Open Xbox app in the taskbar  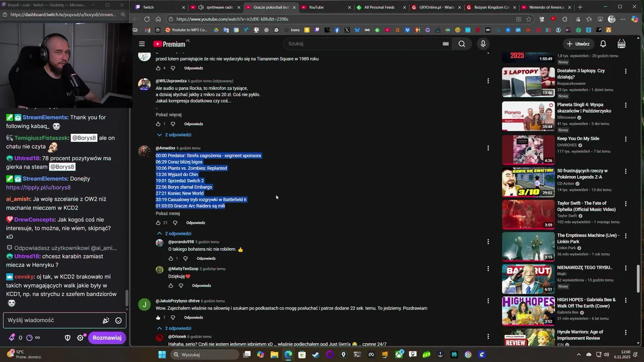tap(399, 354)
